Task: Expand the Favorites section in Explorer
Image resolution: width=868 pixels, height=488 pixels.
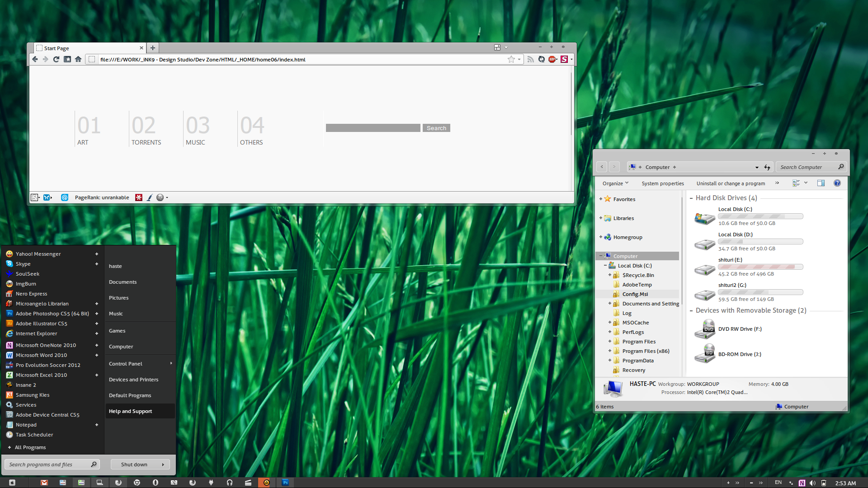Action: tap(600, 199)
